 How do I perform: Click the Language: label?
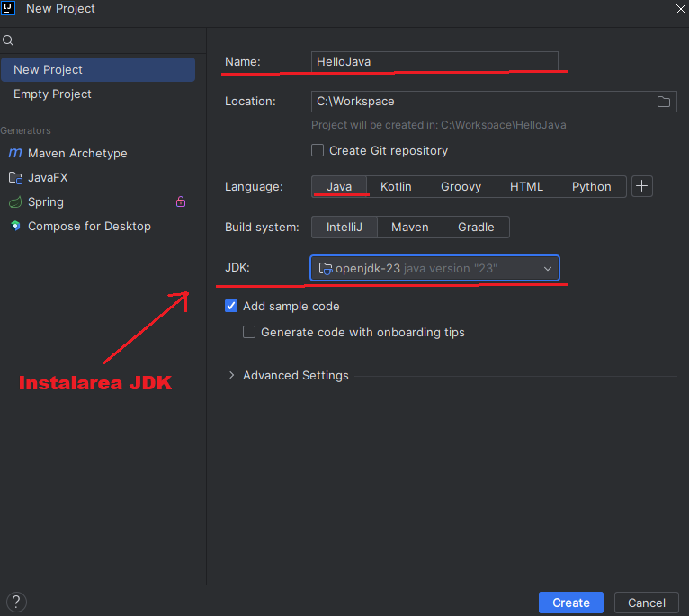tap(254, 187)
